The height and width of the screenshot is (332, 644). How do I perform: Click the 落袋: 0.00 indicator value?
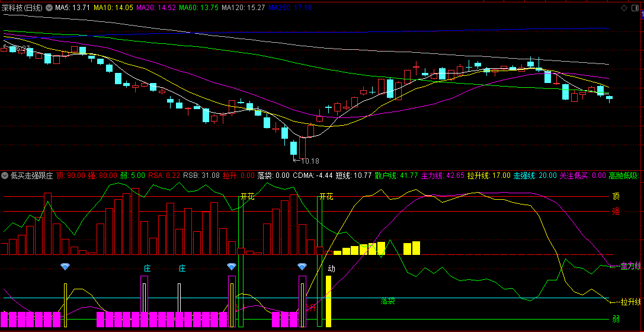coord(274,176)
